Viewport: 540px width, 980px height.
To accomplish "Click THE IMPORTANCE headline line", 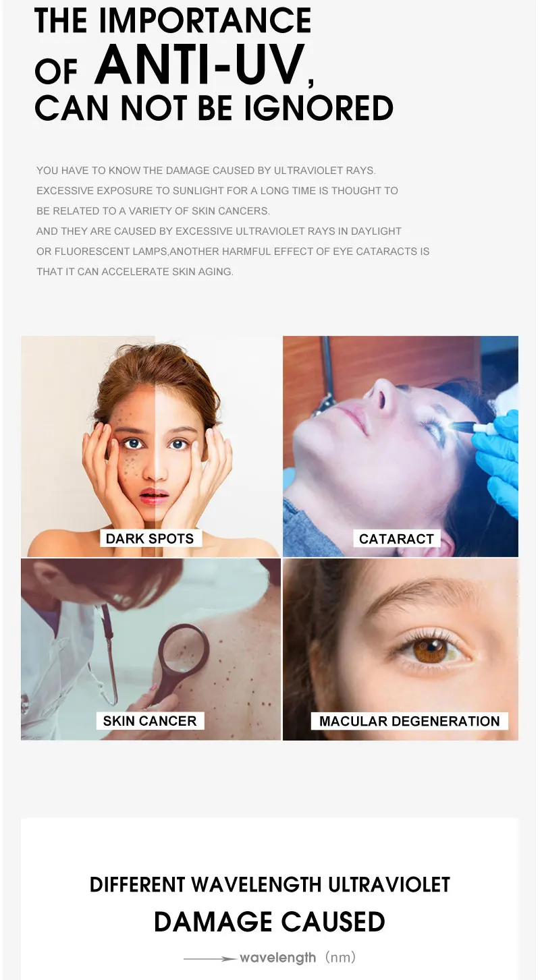I will click(x=173, y=20).
